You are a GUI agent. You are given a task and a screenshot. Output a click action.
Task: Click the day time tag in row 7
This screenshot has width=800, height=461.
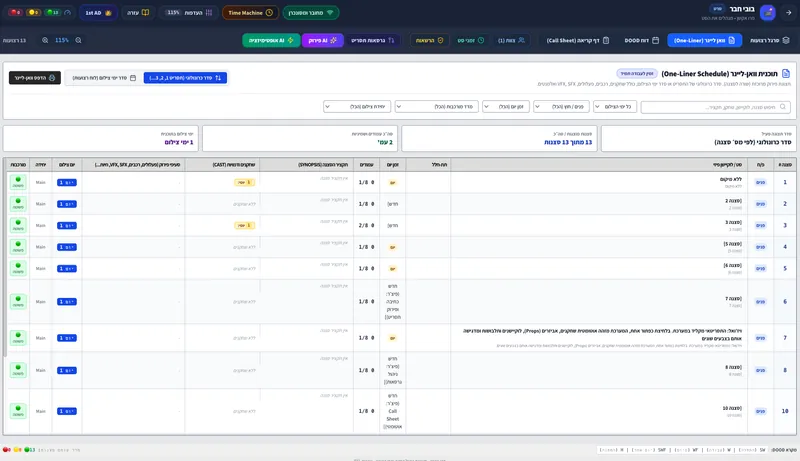point(392,338)
